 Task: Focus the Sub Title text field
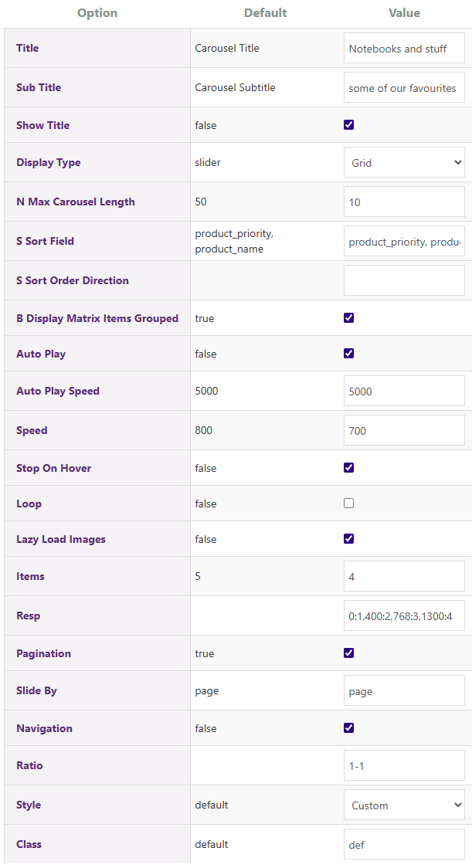(404, 88)
